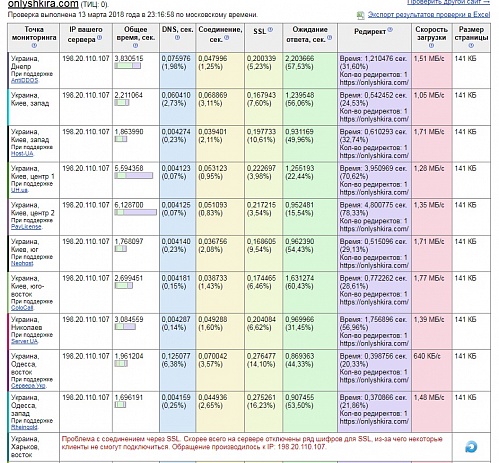Select the Общее время, сек. column header
The width and height of the screenshot is (499, 463).
(136, 37)
